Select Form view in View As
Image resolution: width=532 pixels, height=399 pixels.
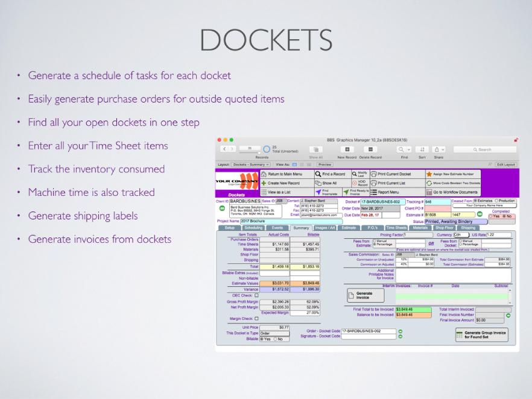294,165
